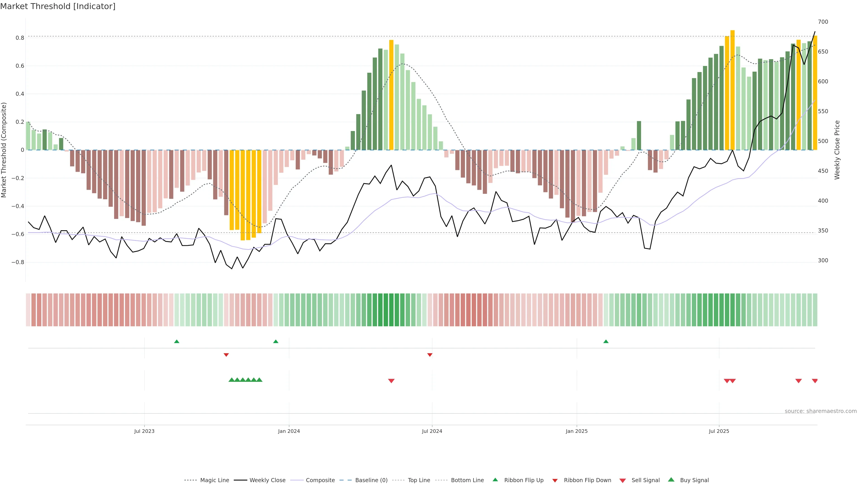Click the ribbon flip up marker after Jan 2025
Image resolution: width=868 pixels, height=488 pixels.
point(606,342)
